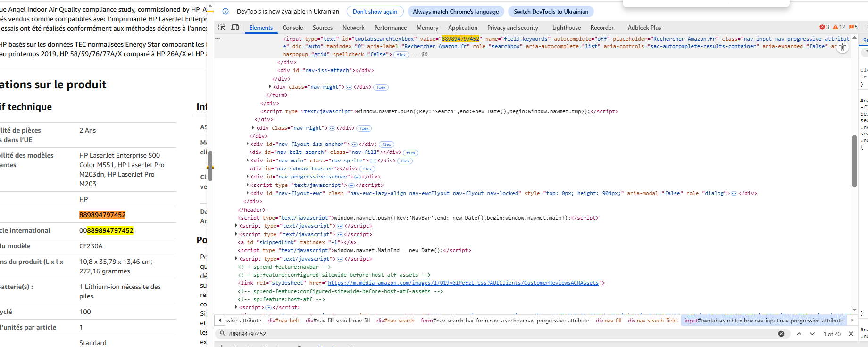868x347 pixels.
Task: Click highlighted value 889894797452 in webpage table
Action: point(102,215)
